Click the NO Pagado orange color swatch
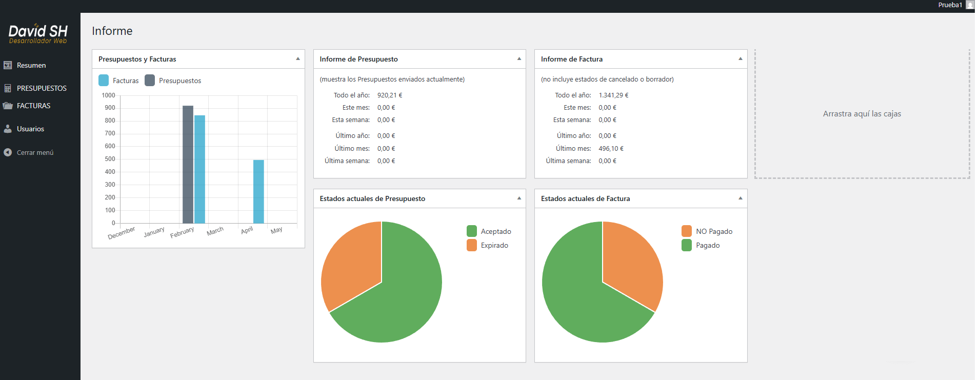Image resolution: width=980 pixels, height=380 pixels. pos(687,231)
